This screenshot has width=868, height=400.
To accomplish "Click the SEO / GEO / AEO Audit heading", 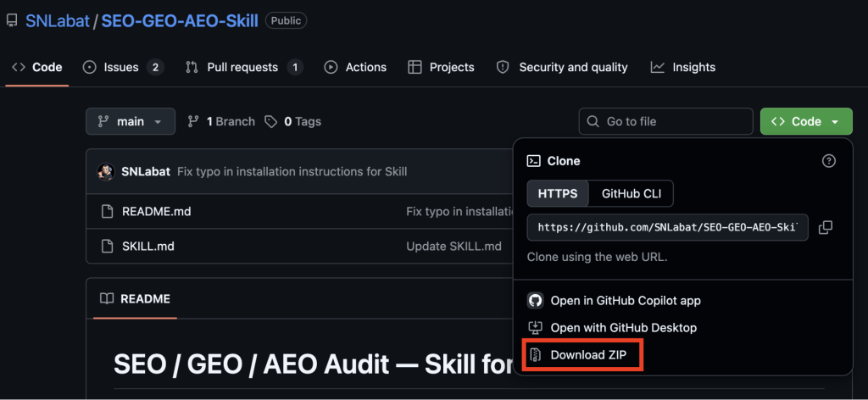I will coord(313,364).
